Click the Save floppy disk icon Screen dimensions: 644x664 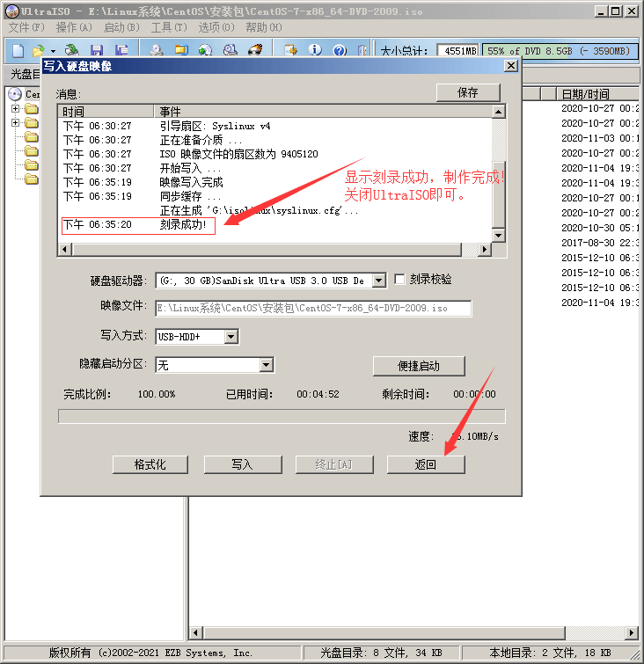point(97,50)
